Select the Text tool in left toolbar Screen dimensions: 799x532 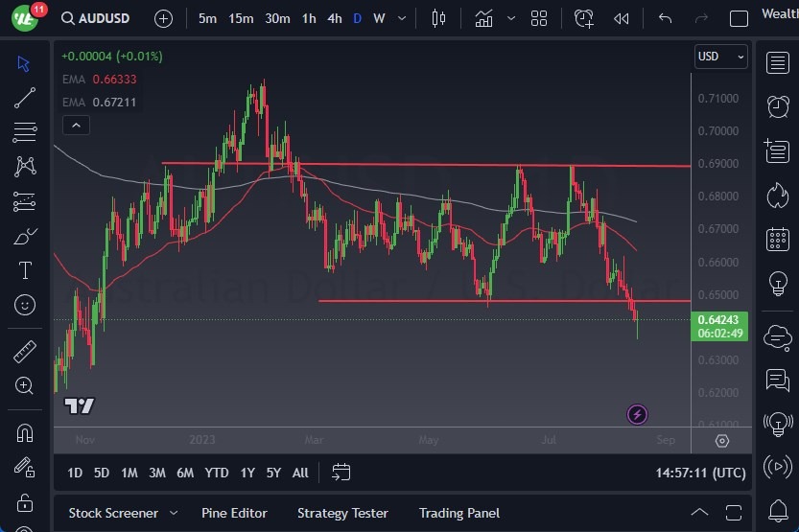coord(25,270)
